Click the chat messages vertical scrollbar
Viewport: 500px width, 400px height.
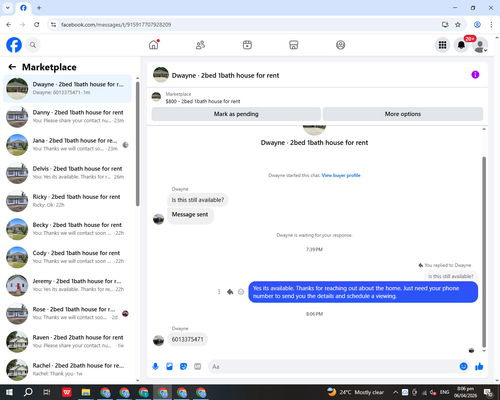point(484,252)
